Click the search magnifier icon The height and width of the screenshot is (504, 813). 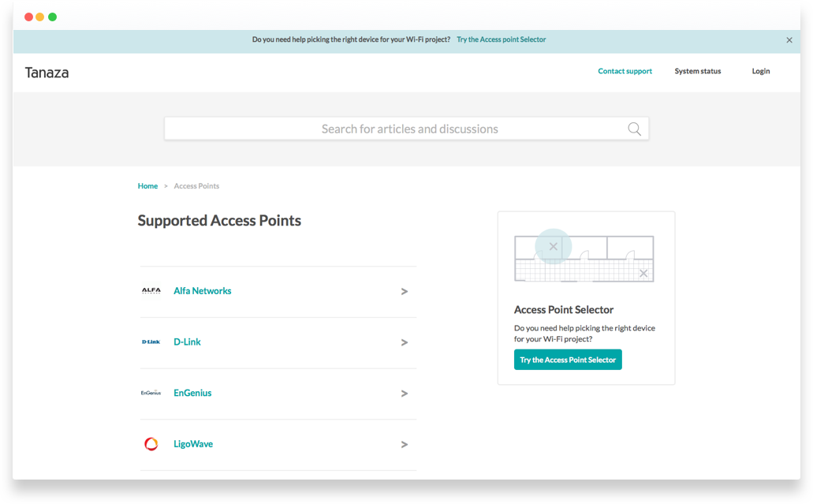tap(634, 129)
